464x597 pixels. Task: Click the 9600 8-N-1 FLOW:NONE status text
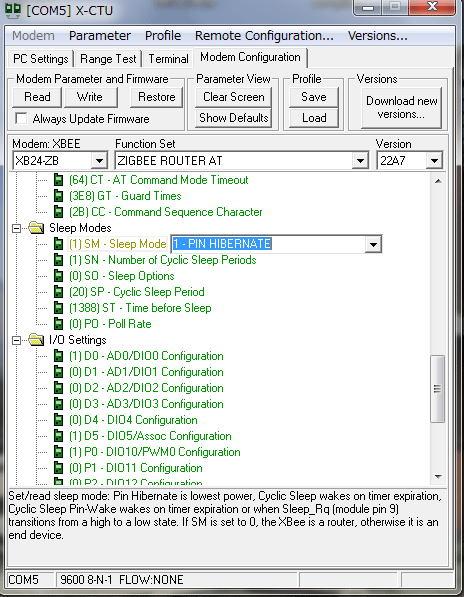(122, 579)
